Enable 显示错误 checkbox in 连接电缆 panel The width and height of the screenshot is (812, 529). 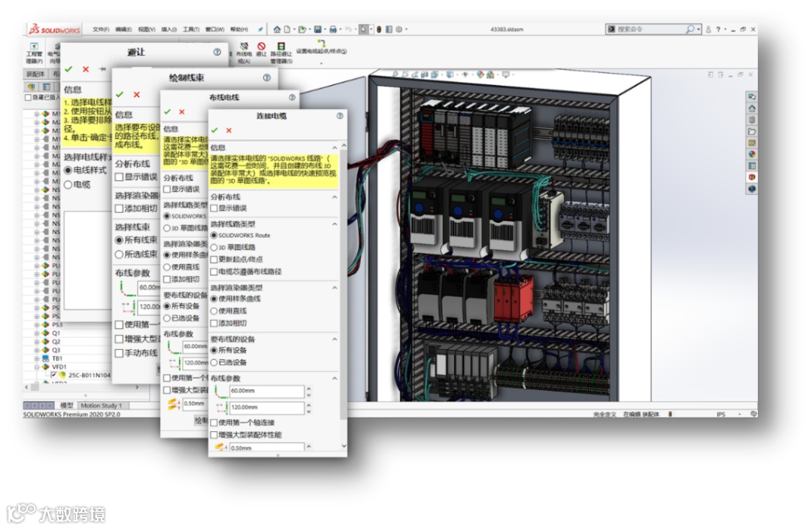click(x=214, y=208)
